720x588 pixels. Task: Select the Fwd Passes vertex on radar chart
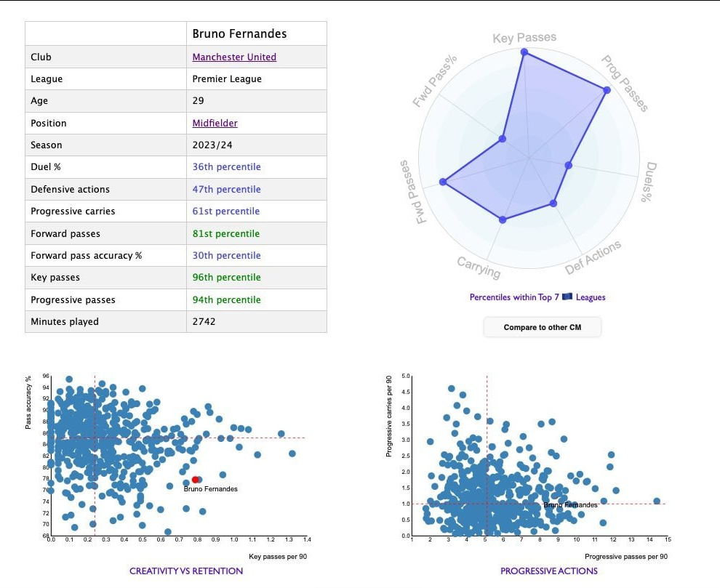click(442, 182)
